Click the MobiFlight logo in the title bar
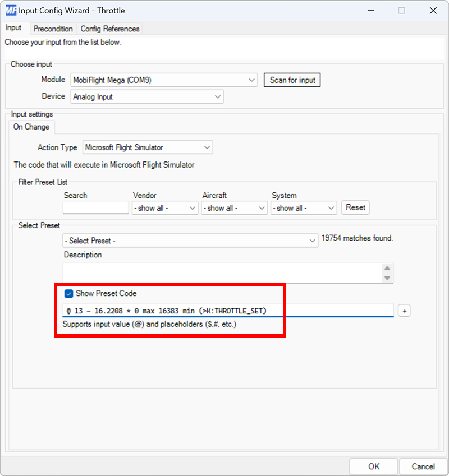Screen dimensions: 449x476 click(10, 10)
